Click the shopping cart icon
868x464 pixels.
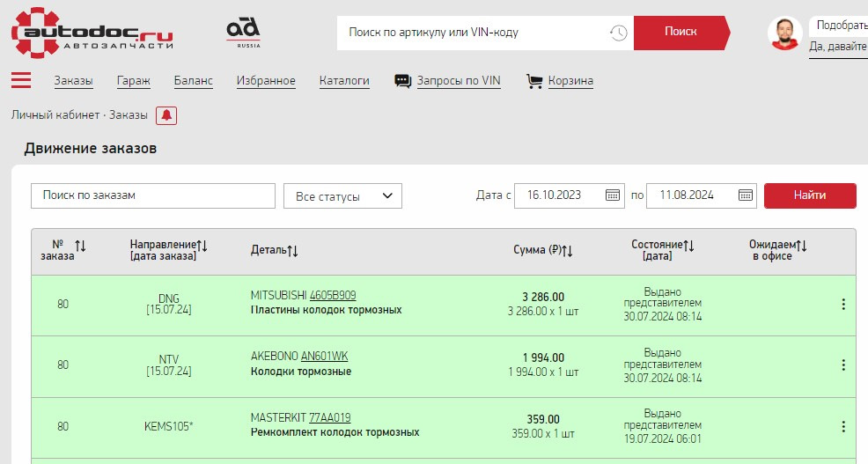[534, 81]
